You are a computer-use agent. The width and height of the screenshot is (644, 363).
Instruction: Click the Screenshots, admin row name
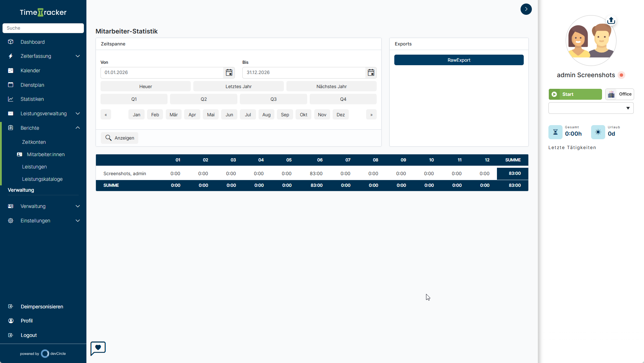coord(124,173)
